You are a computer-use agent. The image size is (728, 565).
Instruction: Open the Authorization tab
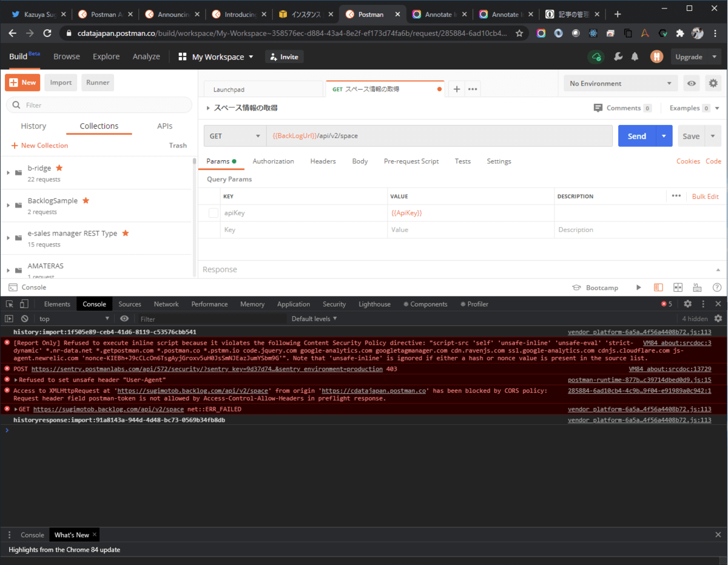(x=273, y=161)
